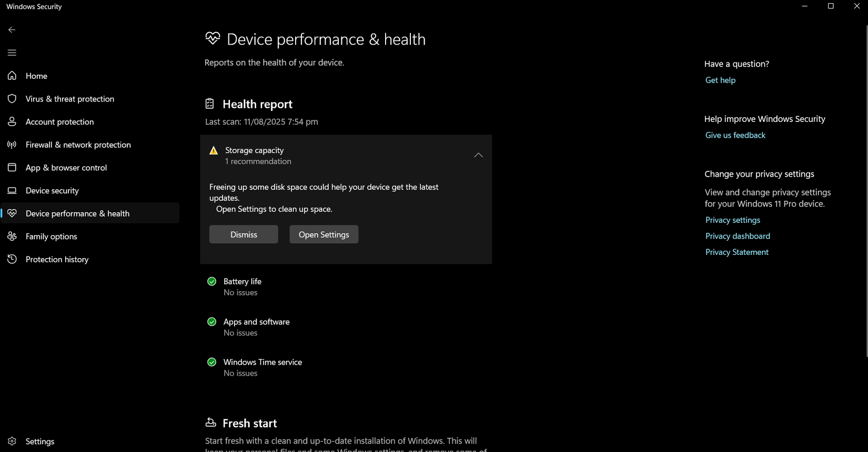Viewport: 868px width, 452px height.
Task: Go to Virus & threat protection
Action: [90, 99]
